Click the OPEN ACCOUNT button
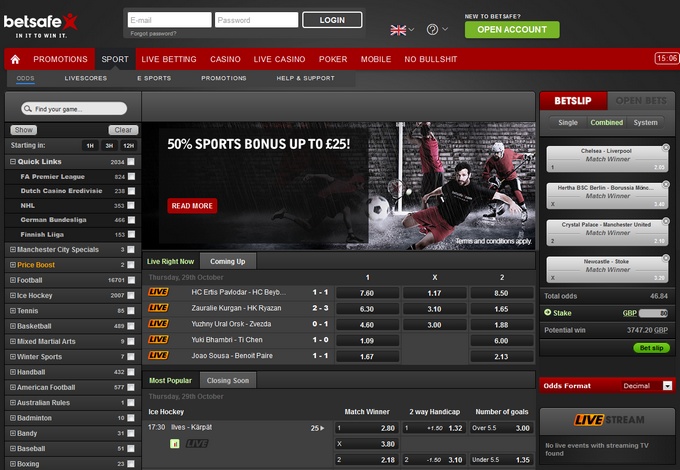This screenshot has width=680, height=470. (x=512, y=29)
